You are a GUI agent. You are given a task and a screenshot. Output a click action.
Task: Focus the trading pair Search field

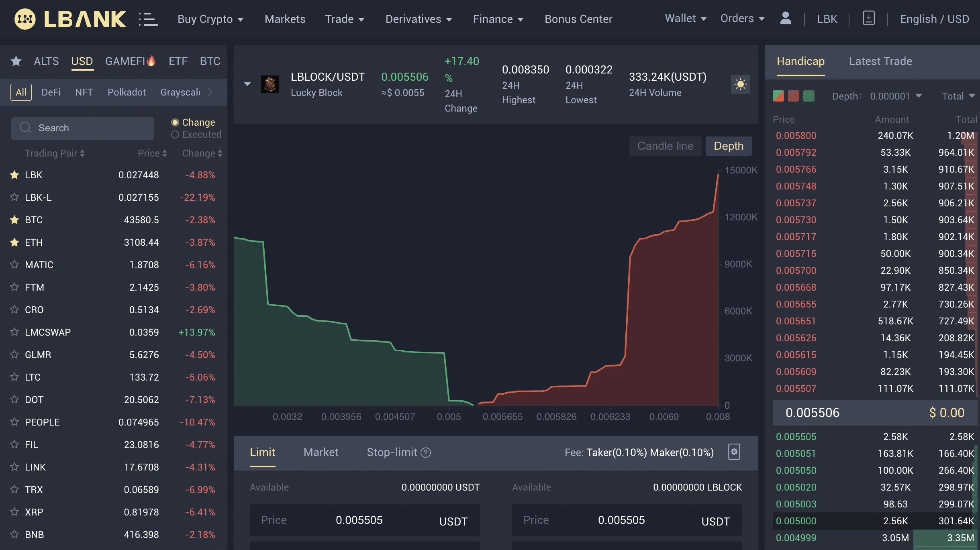point(83,128)
